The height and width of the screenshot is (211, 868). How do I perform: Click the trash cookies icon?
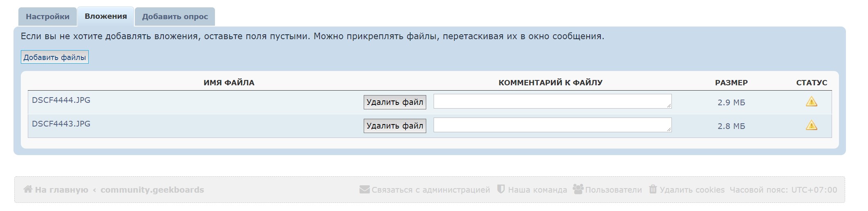click(653, 189)
